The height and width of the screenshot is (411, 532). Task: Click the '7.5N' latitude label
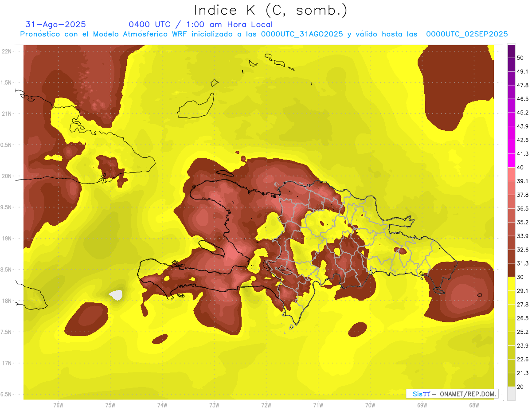pos(7,332)
